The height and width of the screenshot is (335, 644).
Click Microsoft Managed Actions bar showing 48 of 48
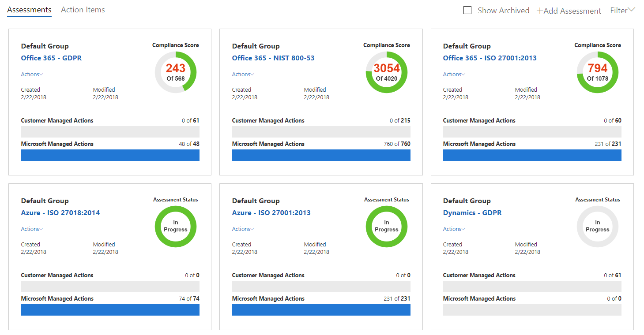click(110, 155)
